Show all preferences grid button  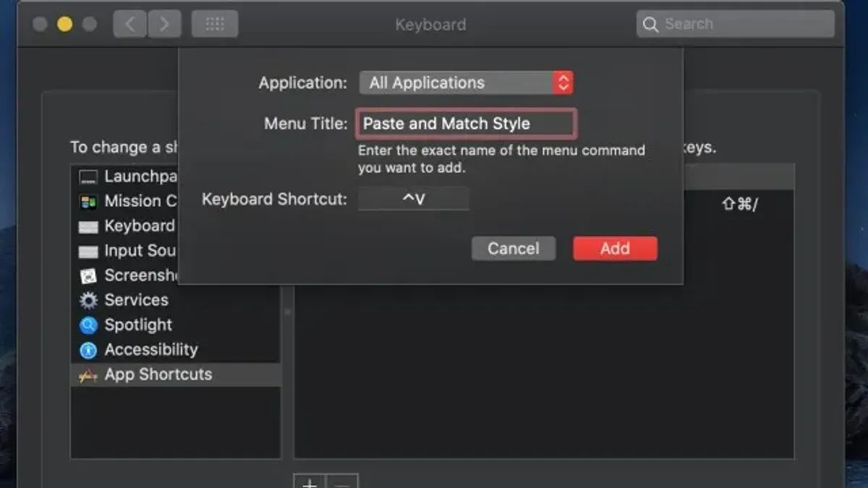[x=215, y=25]
